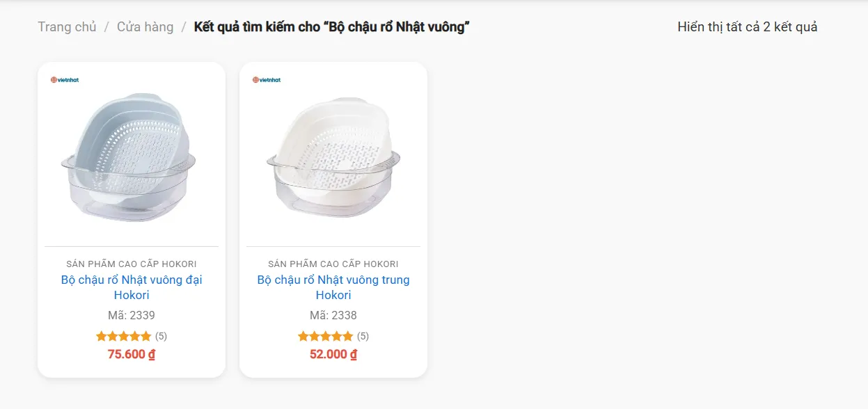Go to the Cửa hàng breadcrumb
Viewport: 868px width, 409px height.
tap(145, 27)
